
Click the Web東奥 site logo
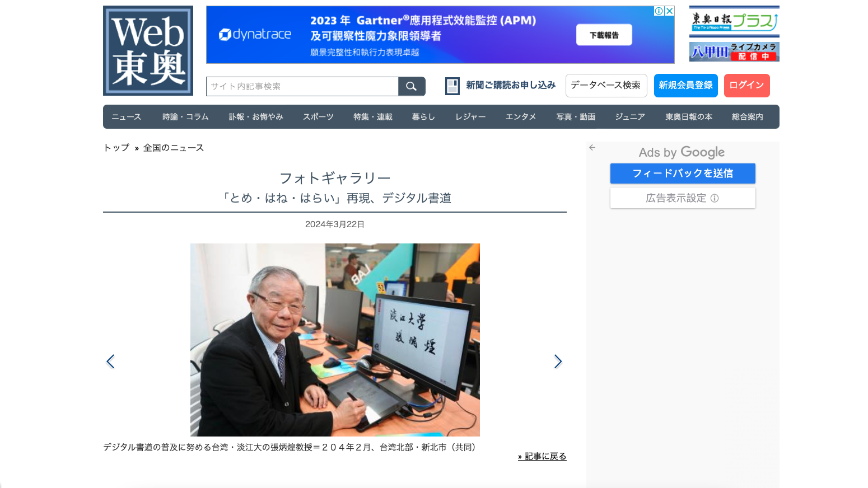click(x=148, y=50)
